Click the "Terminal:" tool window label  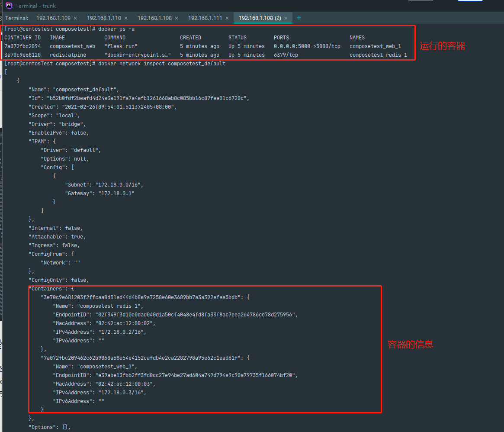pos(17,18)
